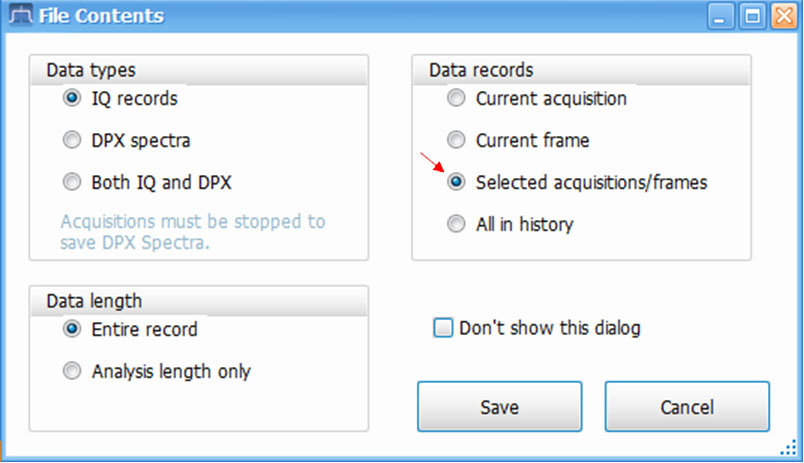Select All in history option

click(x=456, y=225)
